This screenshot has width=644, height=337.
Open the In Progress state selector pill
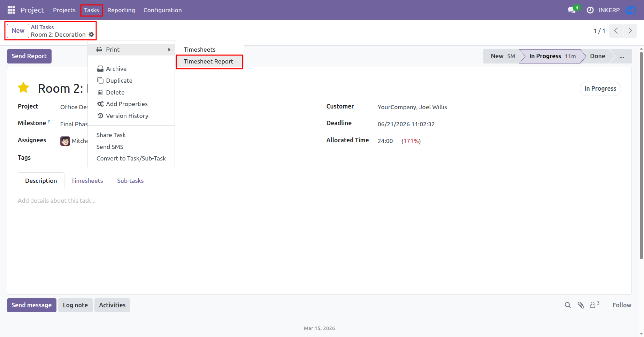click(x=600, y=89)
